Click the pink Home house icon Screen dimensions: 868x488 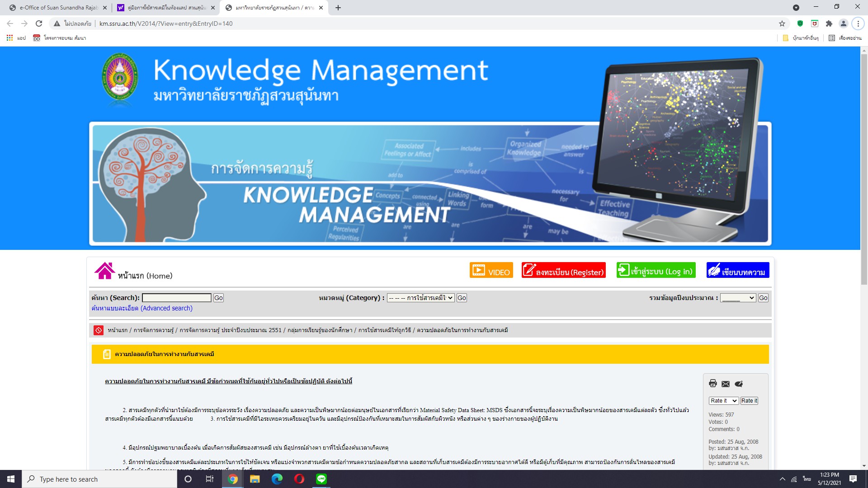point(104,271)
